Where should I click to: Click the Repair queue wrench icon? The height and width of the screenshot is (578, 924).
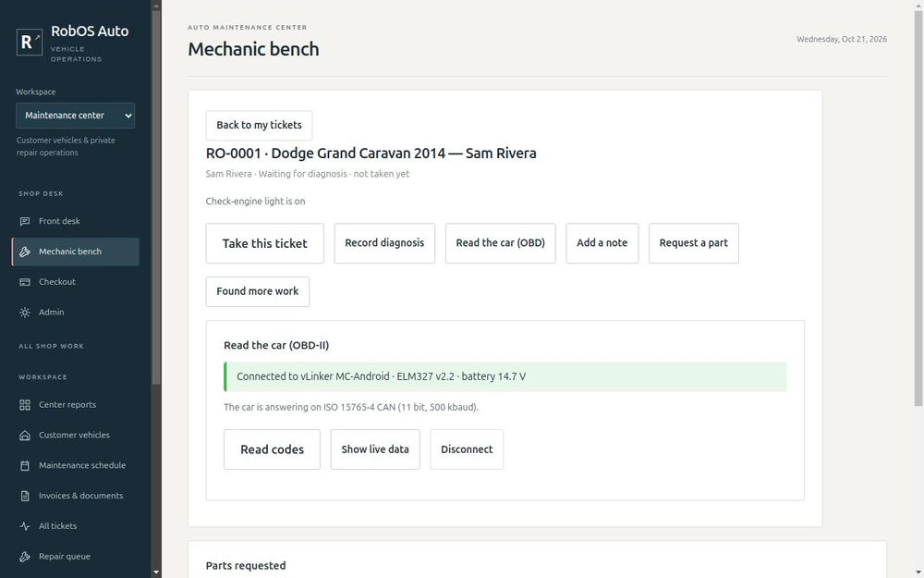[x=25, y=557]
